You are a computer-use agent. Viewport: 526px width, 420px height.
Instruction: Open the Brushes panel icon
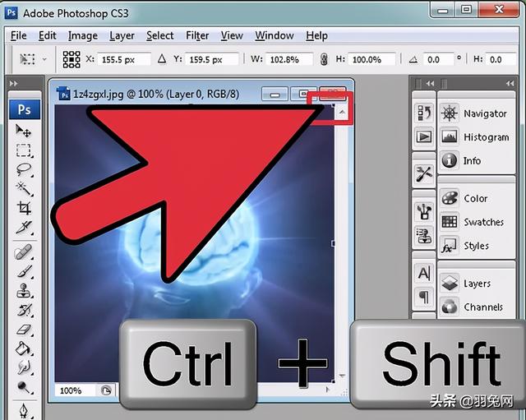424,212
